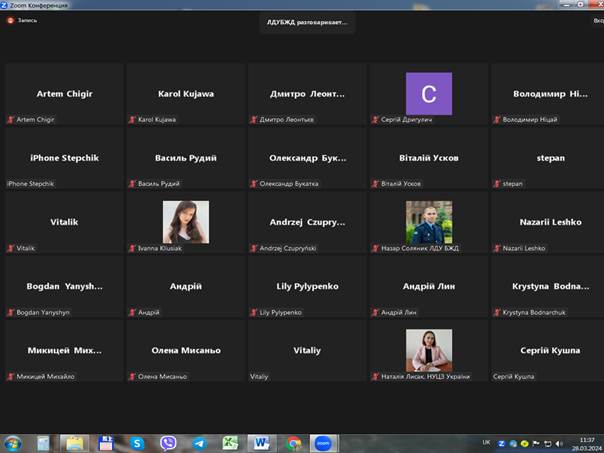Open Excel from the taskbar
Screen dimensions: 604x453
pyautogui.click(x=230, y=443)
